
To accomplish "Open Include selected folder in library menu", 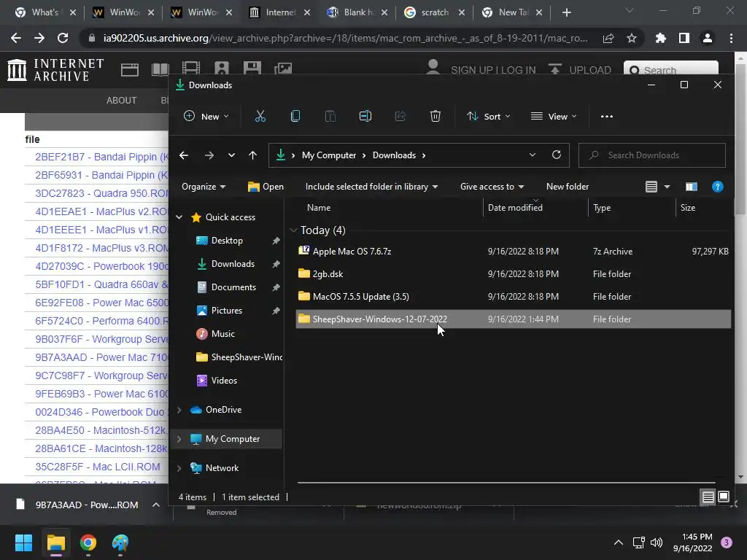I will click(371, 187).
